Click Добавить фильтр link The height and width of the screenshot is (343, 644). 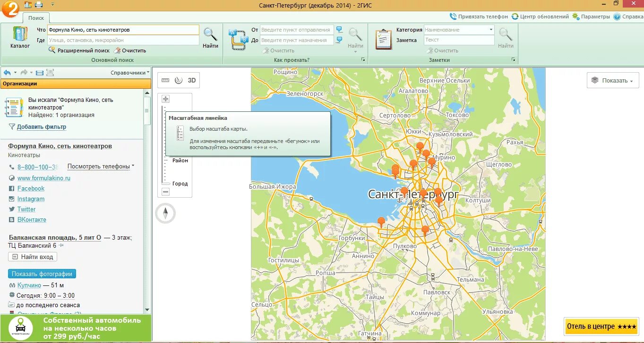click(42, 127)
